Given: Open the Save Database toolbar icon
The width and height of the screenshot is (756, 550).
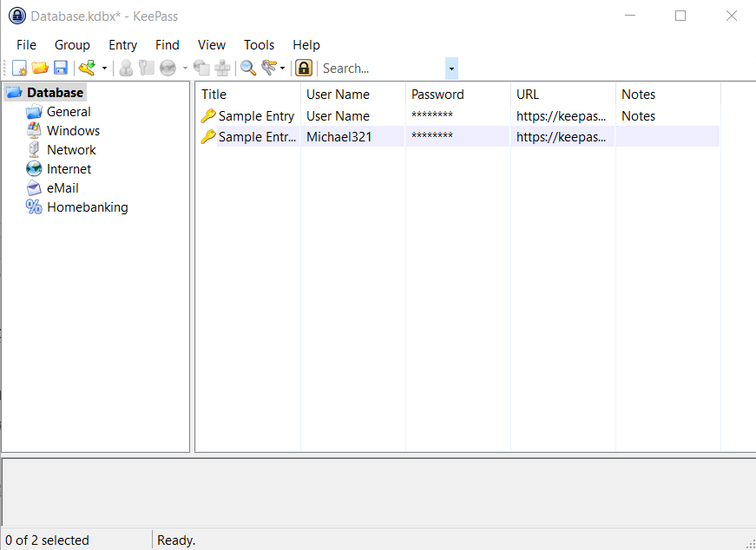Looking at the screenshot, I should 61,68.
